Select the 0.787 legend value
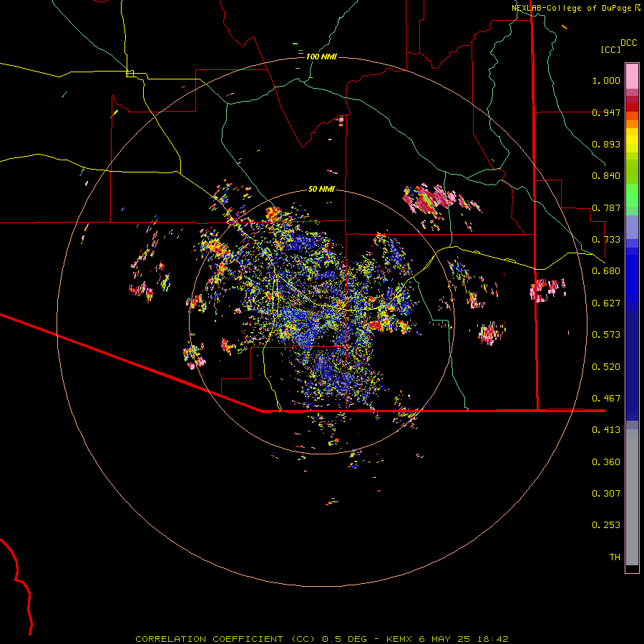This screenshot has width=644, height=644. tap(606, 208)
